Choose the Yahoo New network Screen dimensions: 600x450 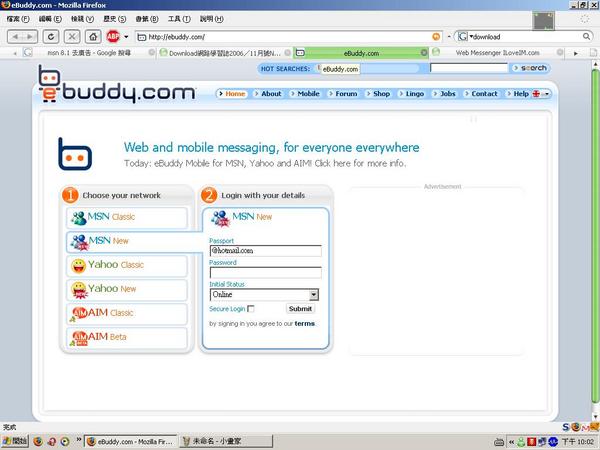(x=127, y=290)
